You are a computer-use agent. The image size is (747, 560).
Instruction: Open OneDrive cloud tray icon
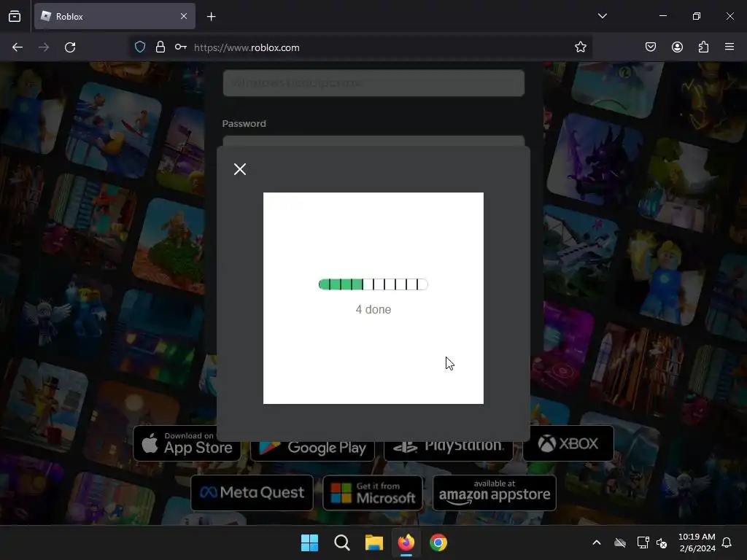pos(620,542)
